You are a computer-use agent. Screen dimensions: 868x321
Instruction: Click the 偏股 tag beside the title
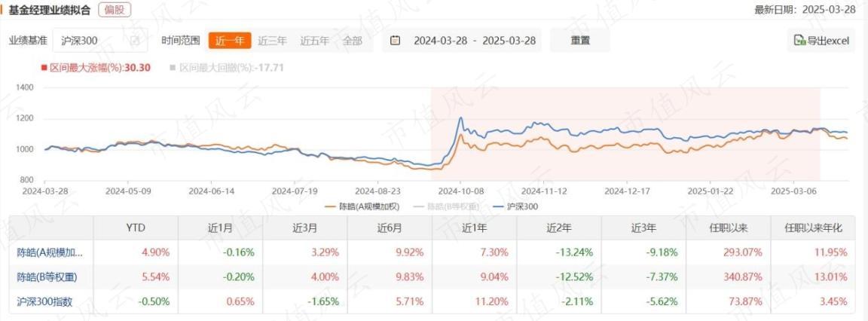click(114, 10)
